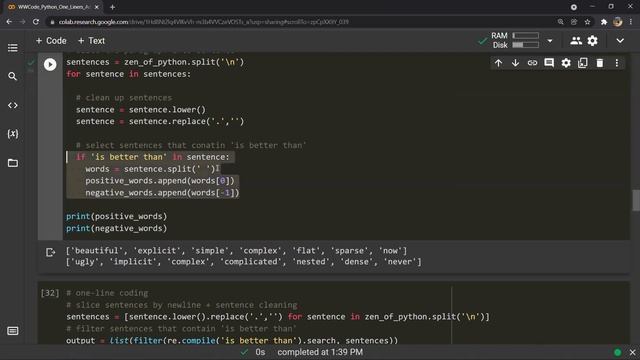Image resolution: width=640 pixels, height=360 pixels.
Task: Open Colab settings gear in the toolbar
Action: (x=592, y=40)
